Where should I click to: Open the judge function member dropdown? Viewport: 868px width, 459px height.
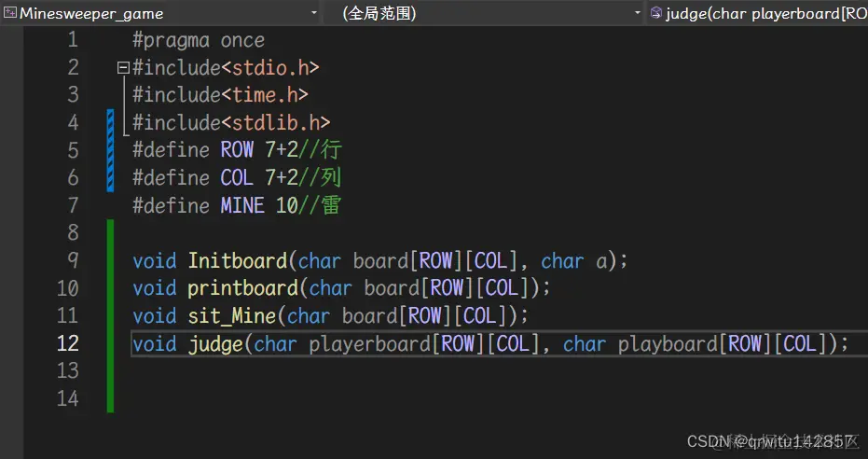pyautogui.click(x=757, y=13)
